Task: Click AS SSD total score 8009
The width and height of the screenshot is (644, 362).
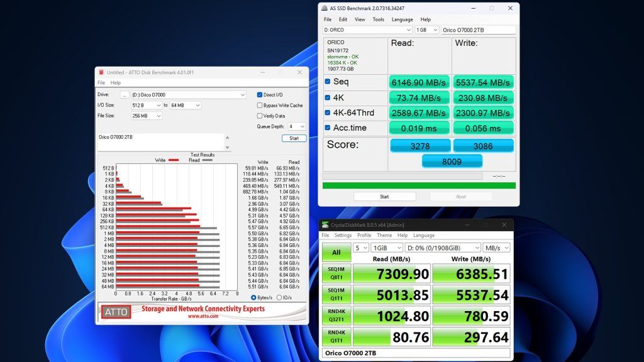Action: tap(452, 162)
